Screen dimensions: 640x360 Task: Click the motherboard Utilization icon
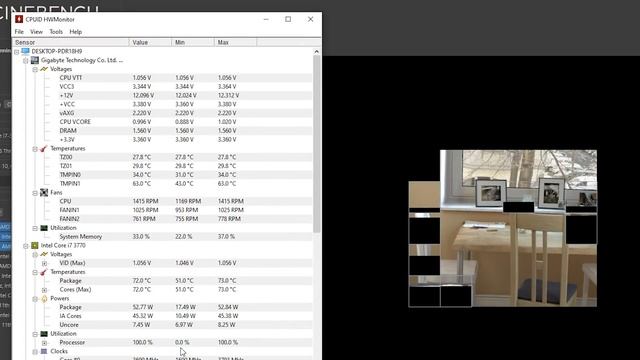(x=44, y=228)
